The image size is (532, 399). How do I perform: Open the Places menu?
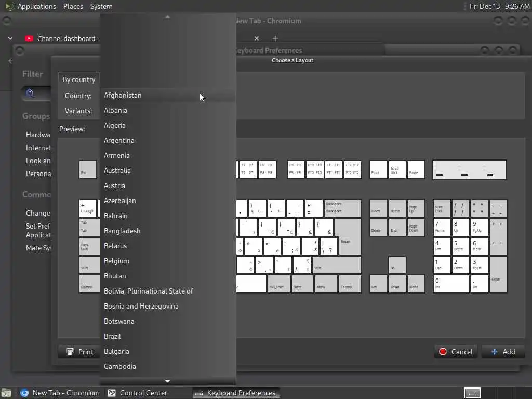73,6
